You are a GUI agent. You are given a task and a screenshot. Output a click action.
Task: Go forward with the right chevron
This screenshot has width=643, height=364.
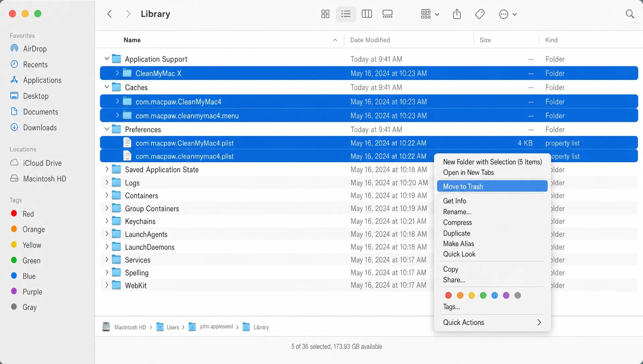point(128,14)
